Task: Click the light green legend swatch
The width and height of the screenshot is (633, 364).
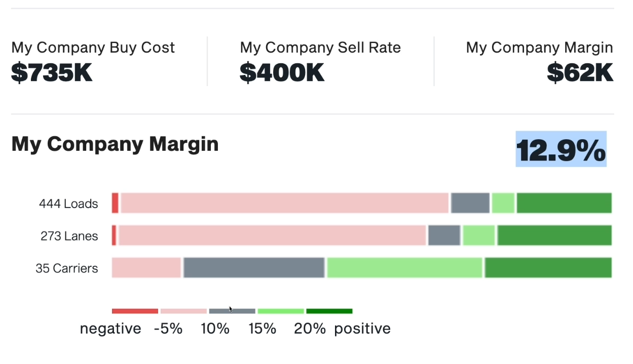Action: [281, 311]
